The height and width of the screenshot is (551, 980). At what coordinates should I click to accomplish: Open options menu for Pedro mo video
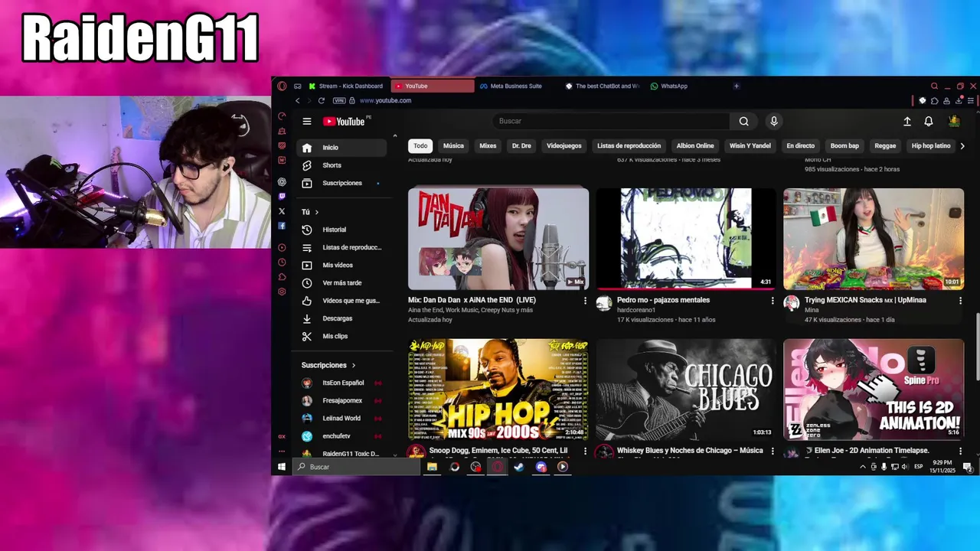(x=772, y=301)
